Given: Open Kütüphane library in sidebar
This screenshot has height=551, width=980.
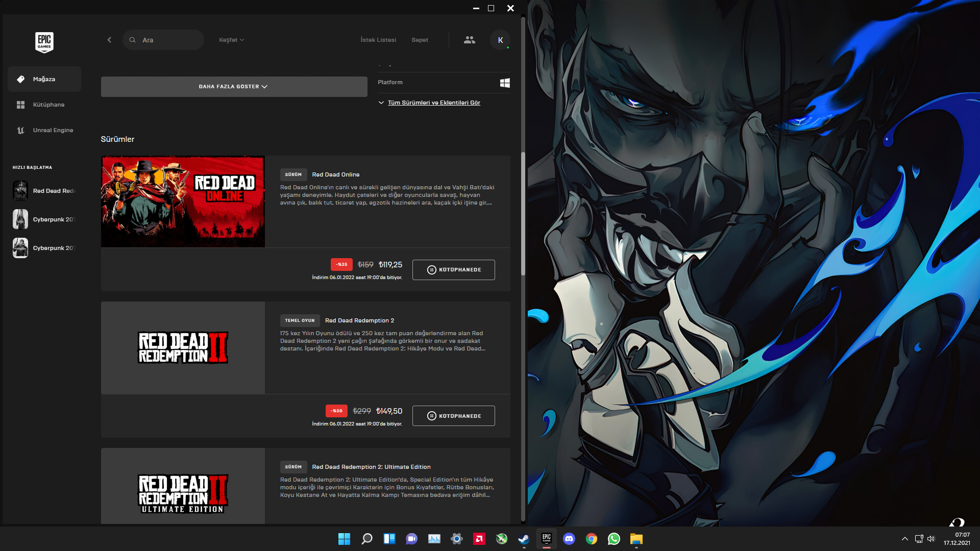Looking at the screenshot, I should [x=48, y=105].
